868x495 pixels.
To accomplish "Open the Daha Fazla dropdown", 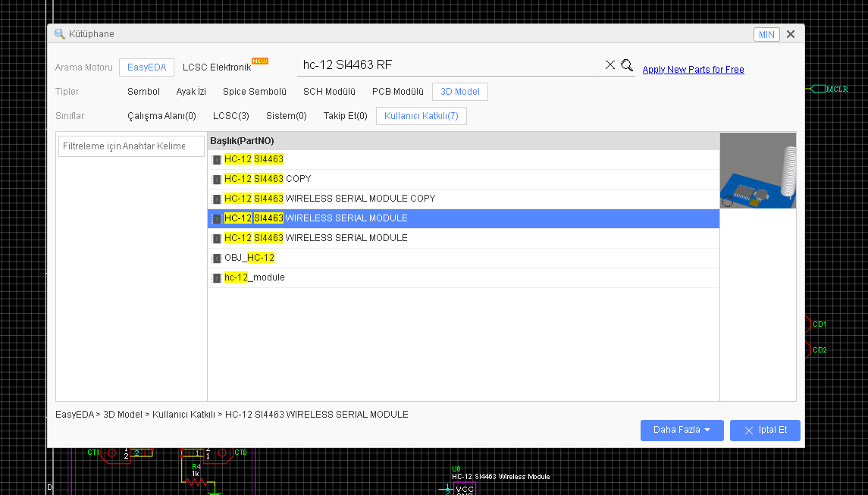I will (682, 431).
